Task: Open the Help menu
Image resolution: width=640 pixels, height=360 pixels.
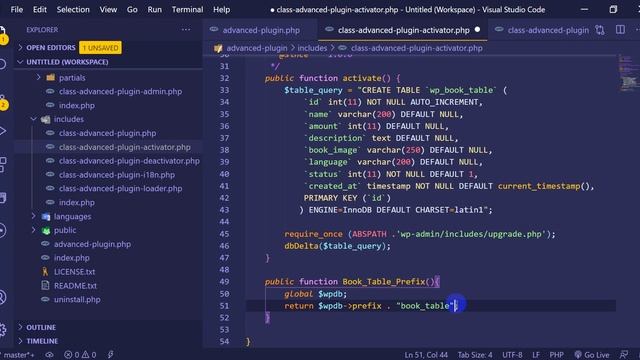Action: point(222,9)
